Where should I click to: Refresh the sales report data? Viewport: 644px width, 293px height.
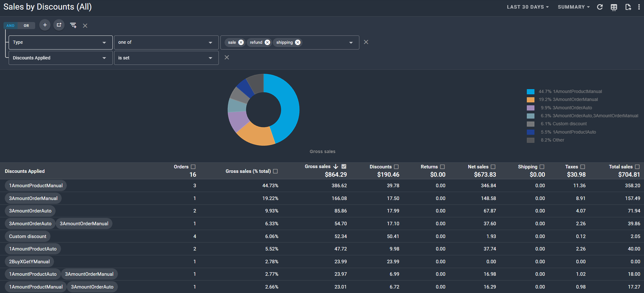pyautogui.click(x=600, y=7)
